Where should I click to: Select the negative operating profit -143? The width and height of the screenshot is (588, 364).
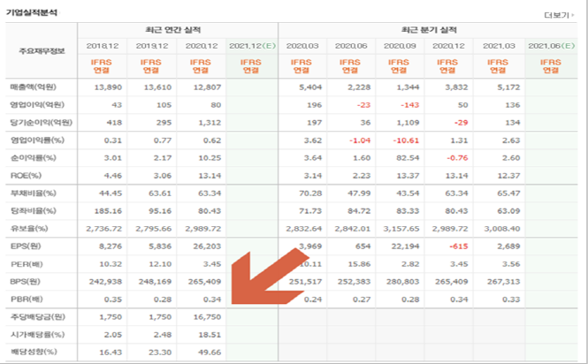tap(409, 105)
